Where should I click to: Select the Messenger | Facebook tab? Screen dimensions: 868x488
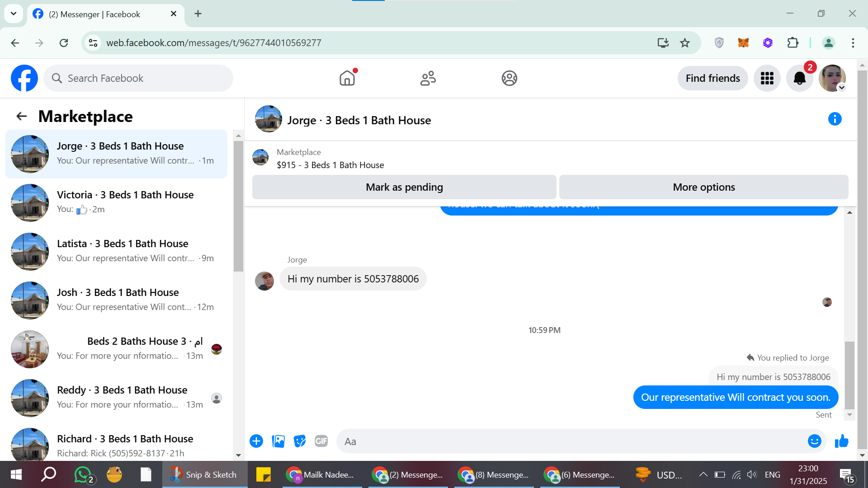coord(106,14)
